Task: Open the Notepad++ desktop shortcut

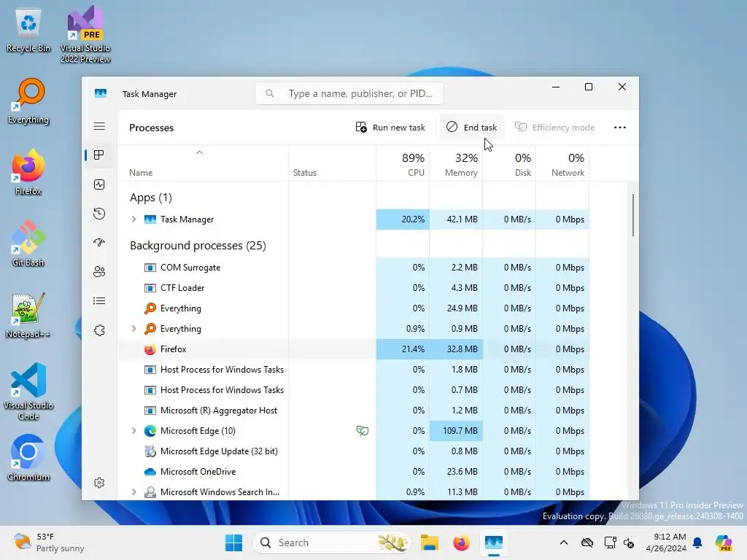Action: pos(28,315)
